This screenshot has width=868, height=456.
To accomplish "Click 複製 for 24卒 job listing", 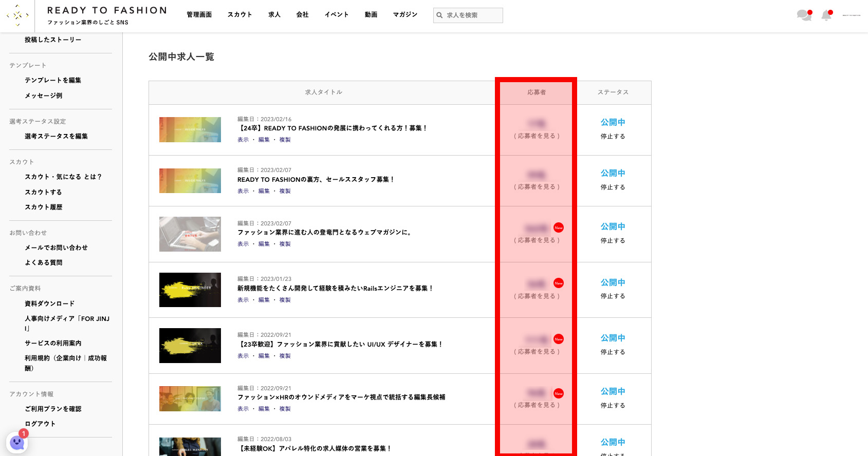I will [x=285, y=140].
